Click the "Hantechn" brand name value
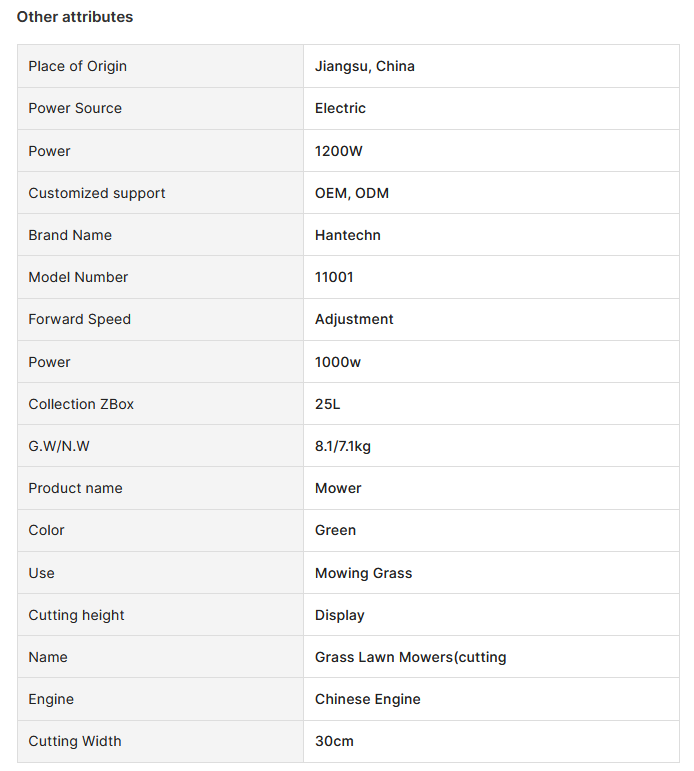 (348, 235)
